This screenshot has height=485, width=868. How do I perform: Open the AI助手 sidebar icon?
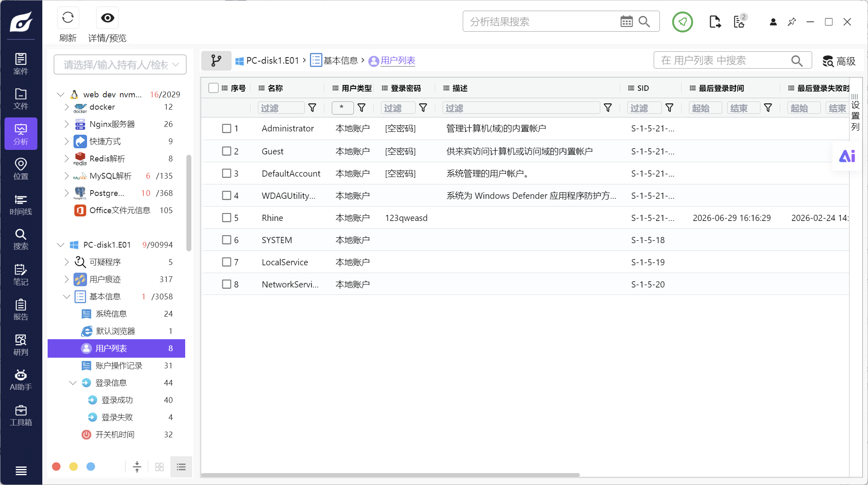click(21, 380)
